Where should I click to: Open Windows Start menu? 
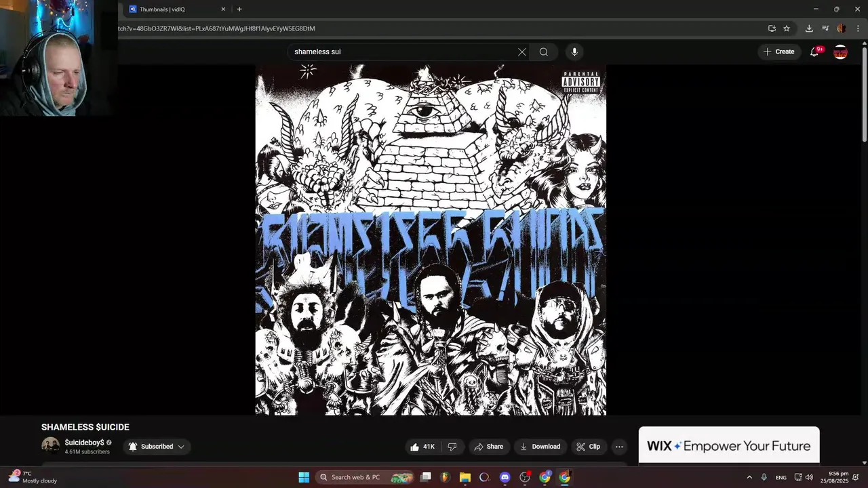[304, 477]
